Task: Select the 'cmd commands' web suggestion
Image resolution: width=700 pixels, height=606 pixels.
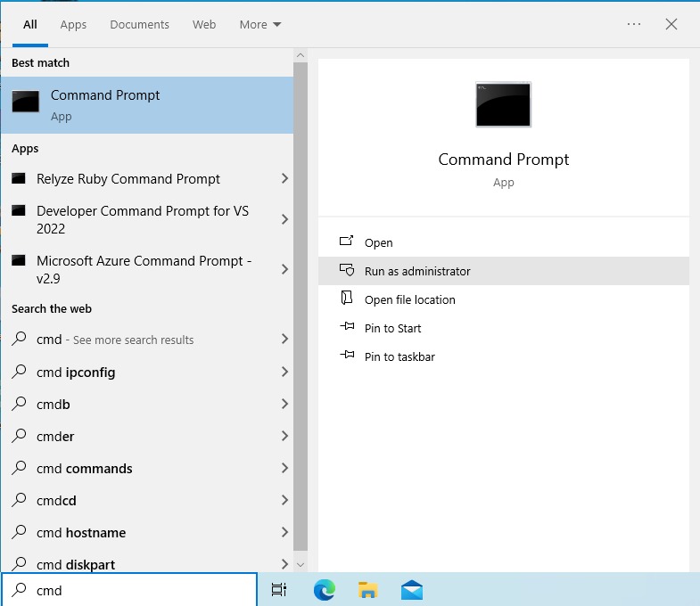Action: (x=147, y=468)
